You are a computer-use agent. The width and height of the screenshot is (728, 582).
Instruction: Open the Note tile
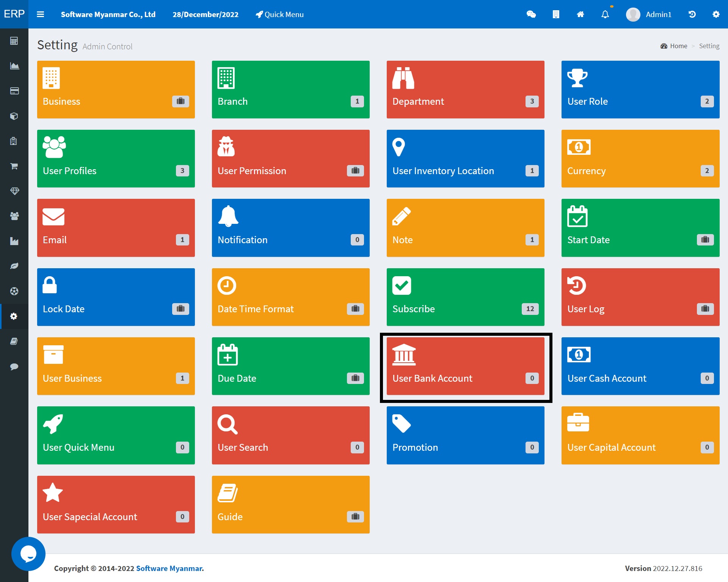pyautogui.click(x=466, y=228)
